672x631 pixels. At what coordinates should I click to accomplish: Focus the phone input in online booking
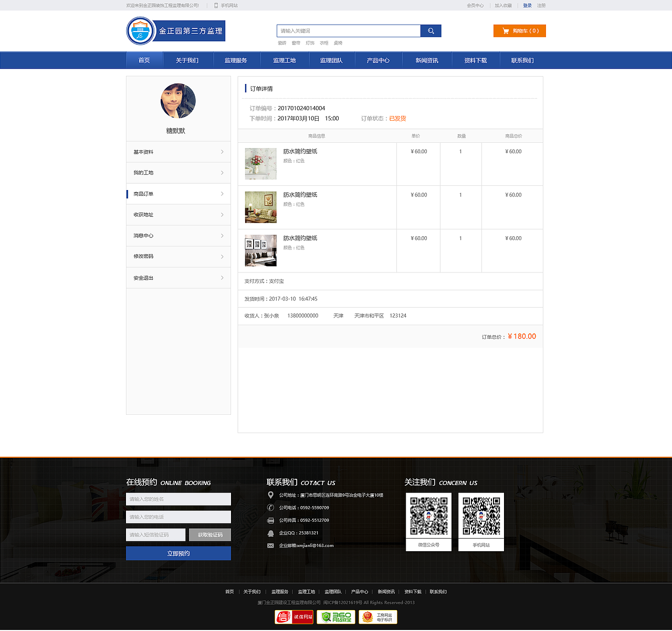(178, 517)
